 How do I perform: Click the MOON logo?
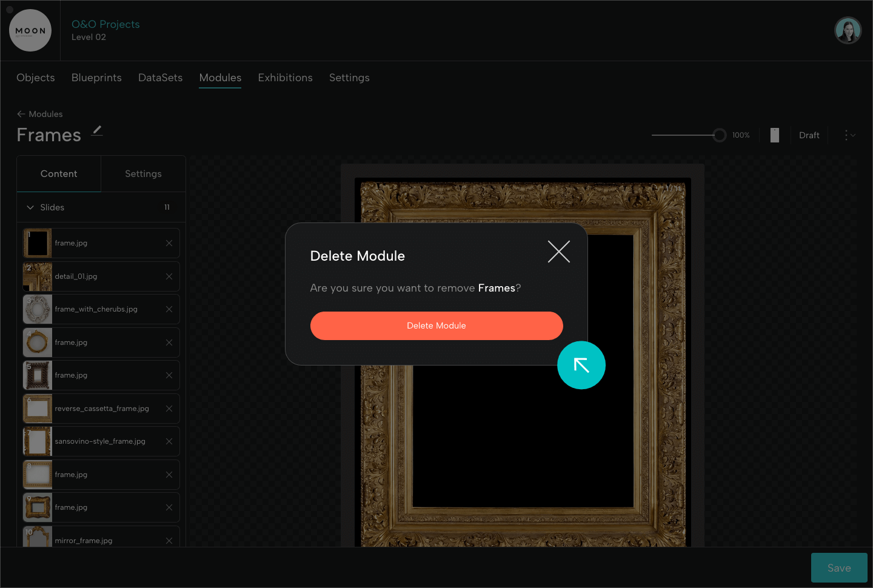pos(30,30)
